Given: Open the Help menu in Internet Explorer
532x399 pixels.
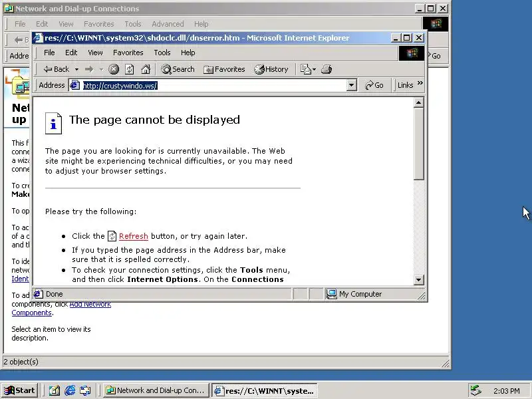Looking at the screenshot, I should (x=188, y=53).
